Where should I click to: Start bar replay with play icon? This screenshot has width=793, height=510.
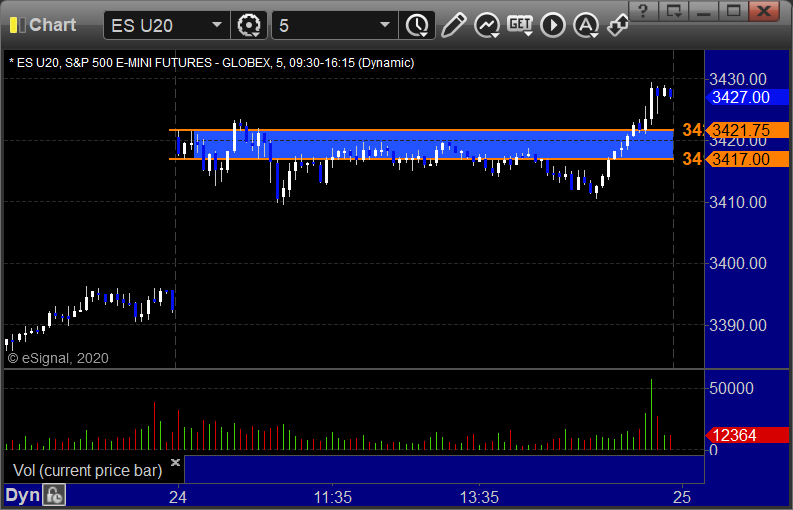(553, 25)
